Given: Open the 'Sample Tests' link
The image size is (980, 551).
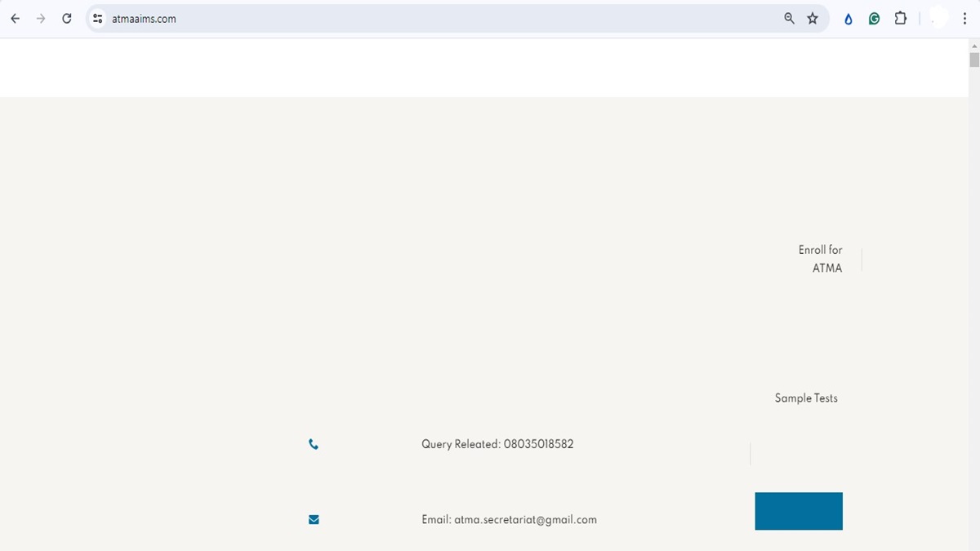Looking at the screenshot, I should [806, 398].
